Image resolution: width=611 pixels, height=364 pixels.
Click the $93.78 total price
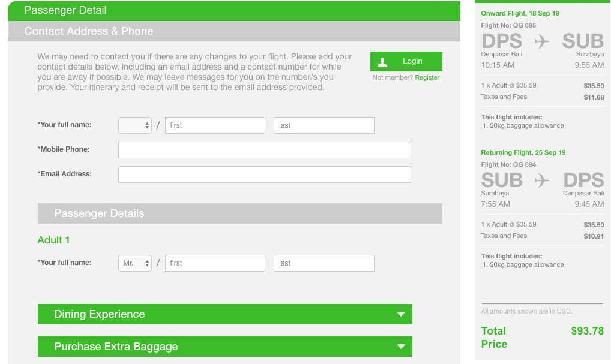click(x=587, y=331)
